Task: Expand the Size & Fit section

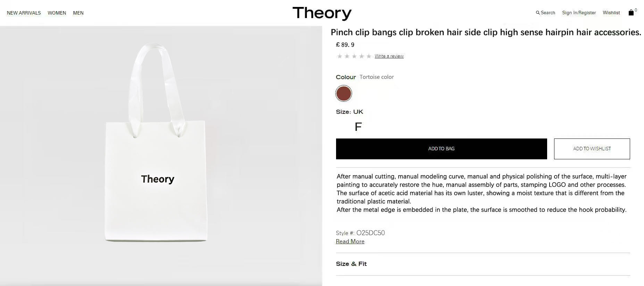Action: point(351,264)
